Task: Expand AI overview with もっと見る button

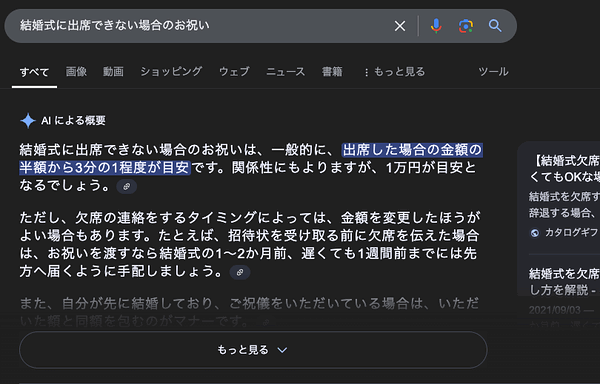Action: [253, 350]
